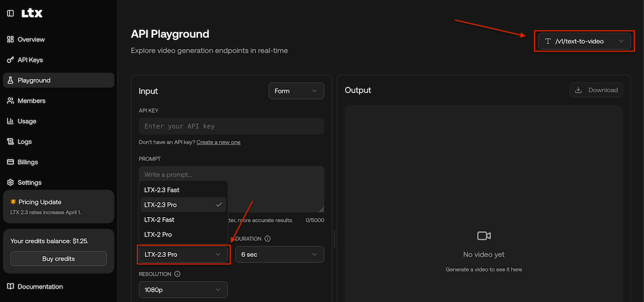
Task: Open the /v1/text-to-video endpoint dropdown
Action: pos(584,41)
